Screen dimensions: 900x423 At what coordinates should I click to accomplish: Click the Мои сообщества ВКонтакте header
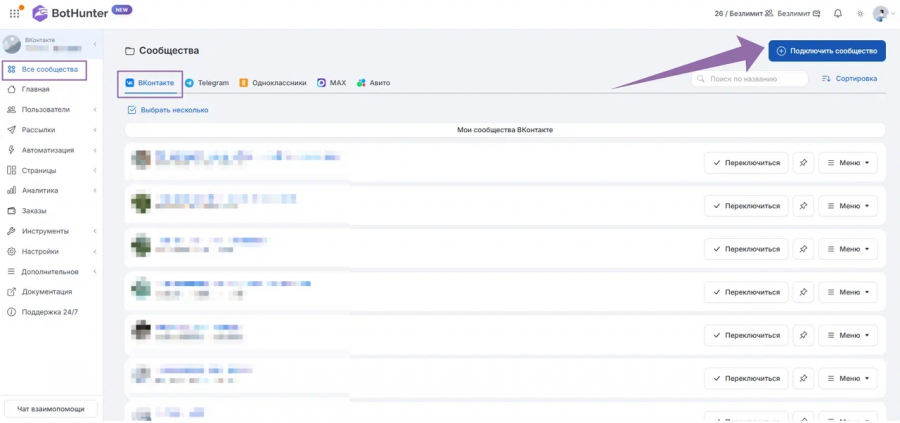(505, 130)
